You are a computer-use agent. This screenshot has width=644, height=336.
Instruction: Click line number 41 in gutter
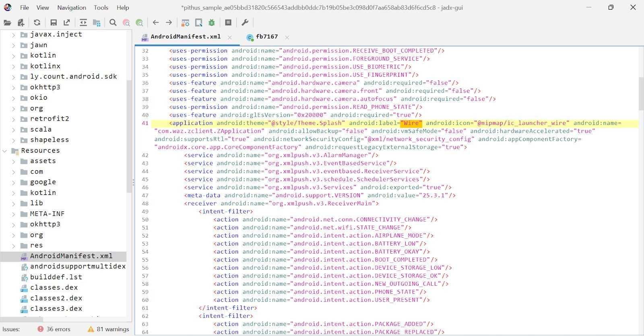(x=145, y=123)
